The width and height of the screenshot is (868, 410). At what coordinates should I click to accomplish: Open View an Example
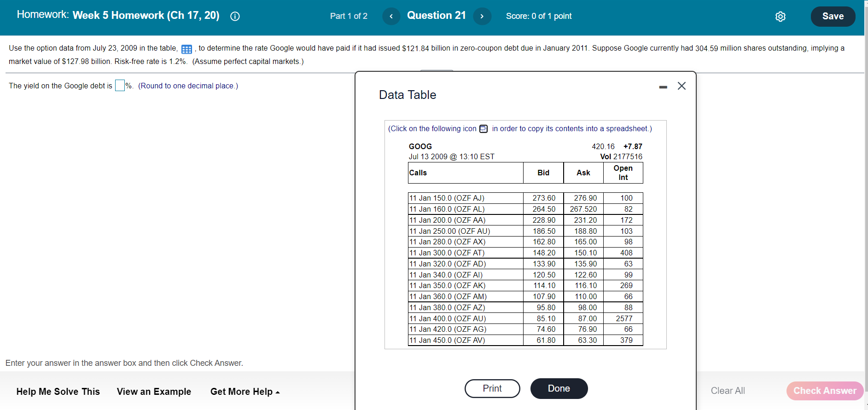pyautogui.click(x=154, y=392)
